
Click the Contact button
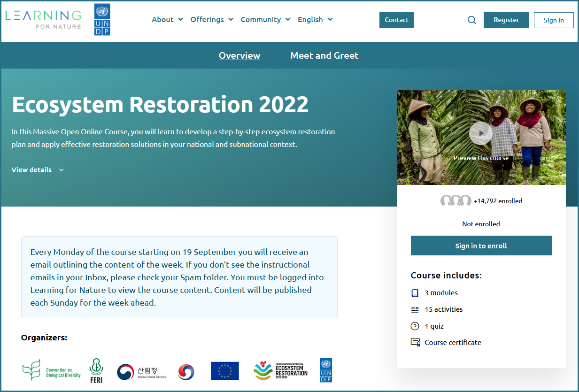[396, 20]
